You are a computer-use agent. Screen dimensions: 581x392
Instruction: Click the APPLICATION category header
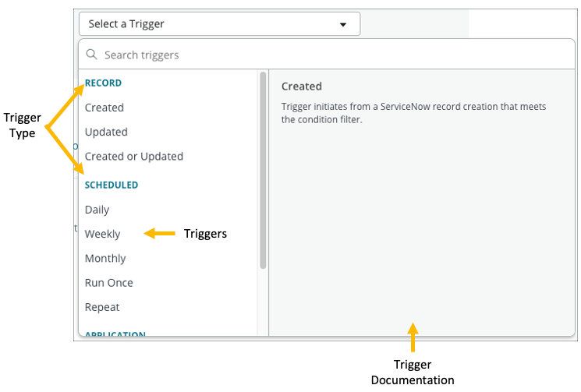pyautogui.click(x=115, y=334)
